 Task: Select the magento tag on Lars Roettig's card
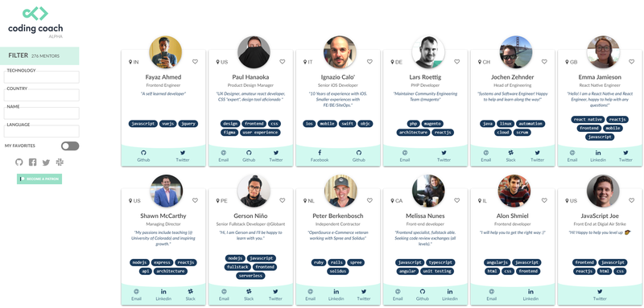pyautogui.click(x=431, y=124)
